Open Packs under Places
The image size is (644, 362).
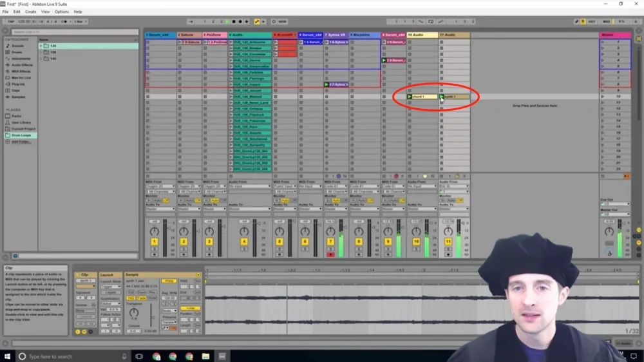click(x=17, y=117)
